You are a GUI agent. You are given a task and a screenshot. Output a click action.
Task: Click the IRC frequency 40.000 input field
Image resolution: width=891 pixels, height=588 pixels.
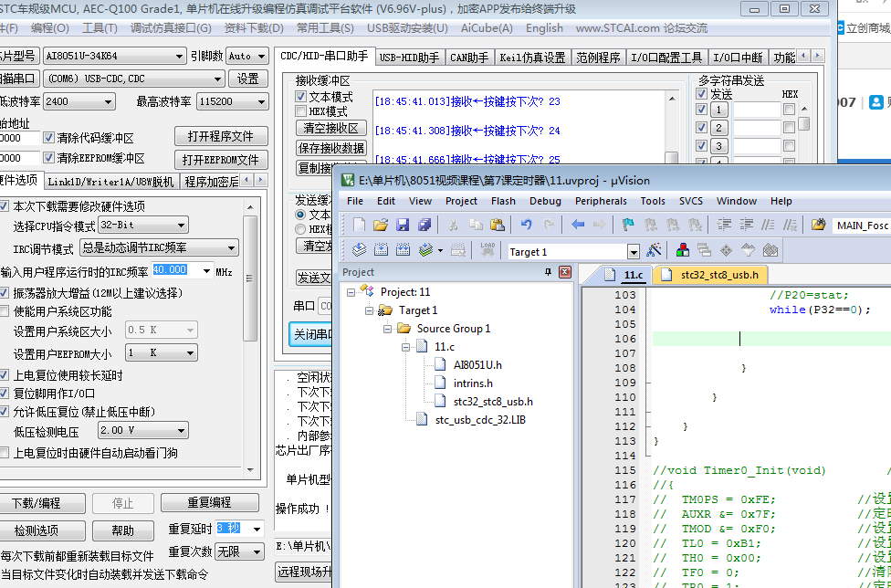(175, 270)
